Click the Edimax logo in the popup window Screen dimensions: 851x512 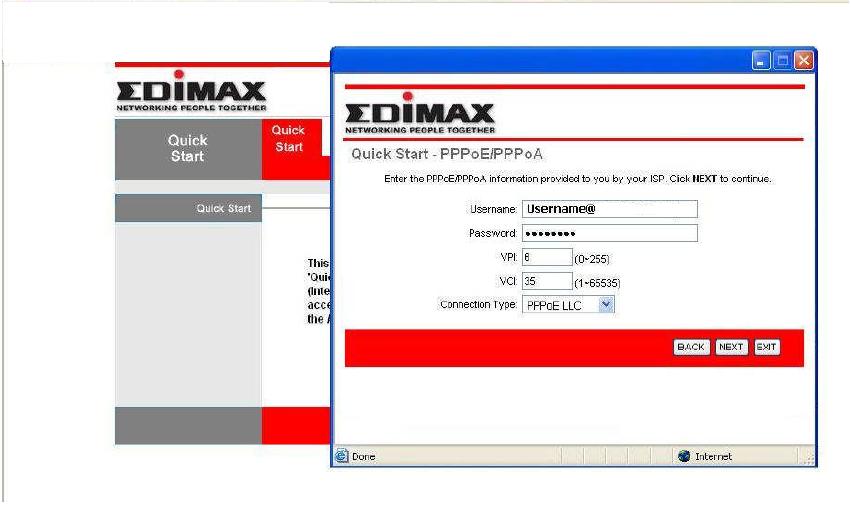tap(420, 113)
